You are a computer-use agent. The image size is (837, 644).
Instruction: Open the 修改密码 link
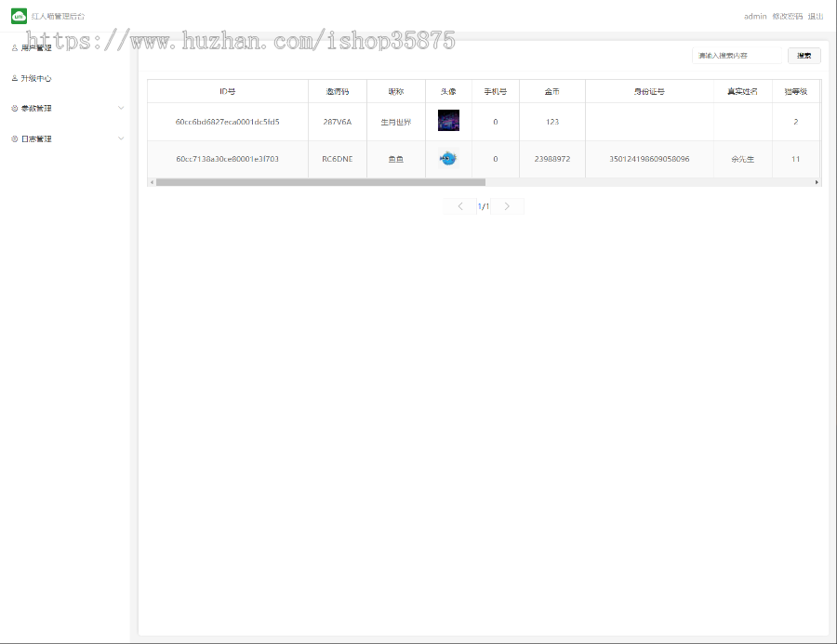tap(788, 17)
